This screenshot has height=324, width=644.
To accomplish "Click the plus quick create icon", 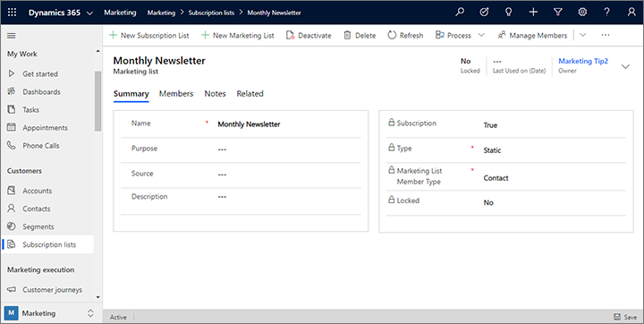I will (533, 13).
